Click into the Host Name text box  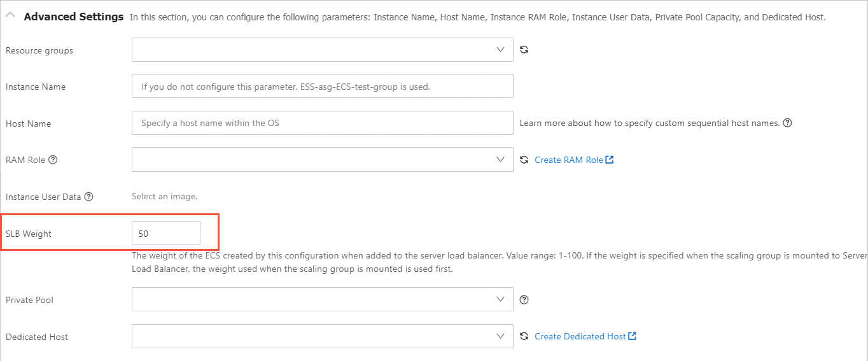[322, 123]
